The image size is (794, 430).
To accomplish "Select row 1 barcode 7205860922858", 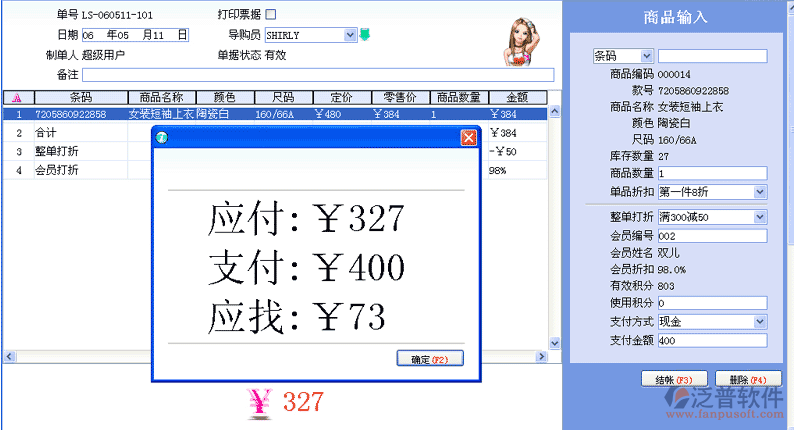I will pyautogui.click(x=70, y=114).
